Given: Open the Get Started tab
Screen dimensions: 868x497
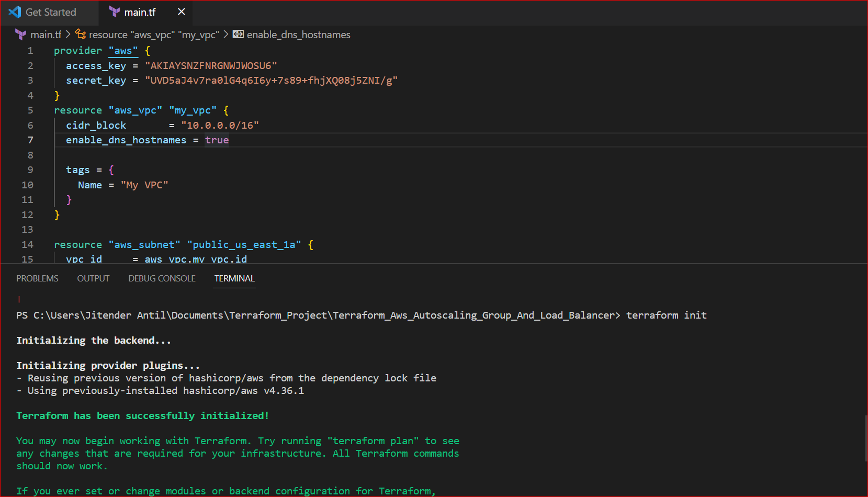Looking at the screenshot, I should 50,12.
